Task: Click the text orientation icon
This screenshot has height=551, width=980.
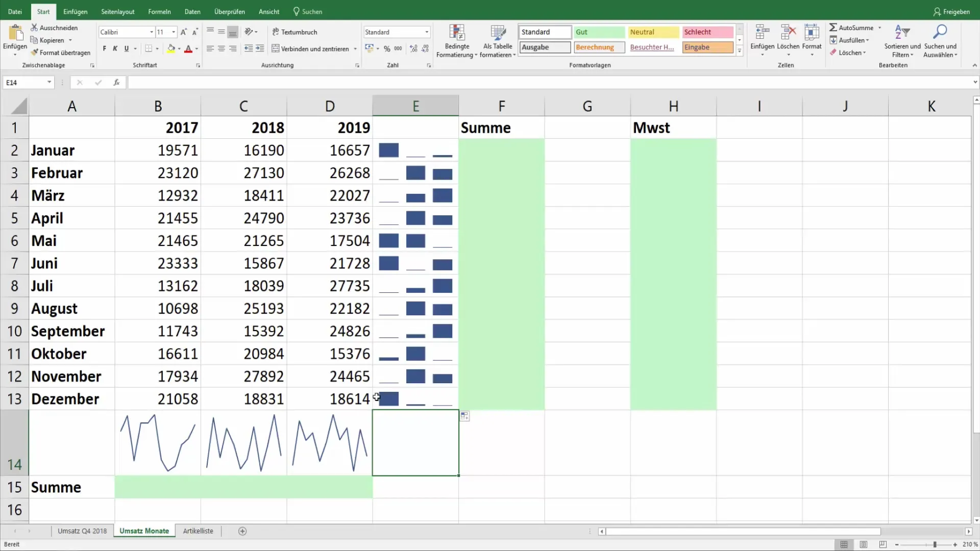Action: point(249,32)
